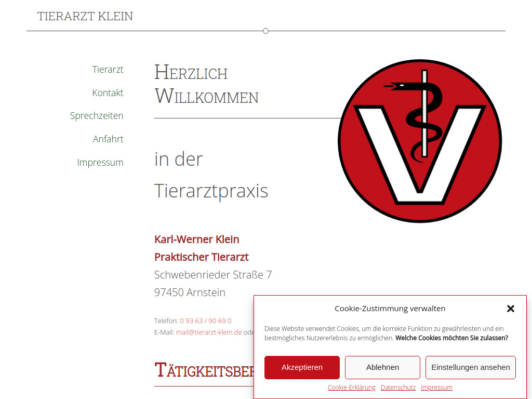The height and width of the screenshot is (399, 532).
Task: Decline cookies via the Ablehnen button
Action: 382,367
